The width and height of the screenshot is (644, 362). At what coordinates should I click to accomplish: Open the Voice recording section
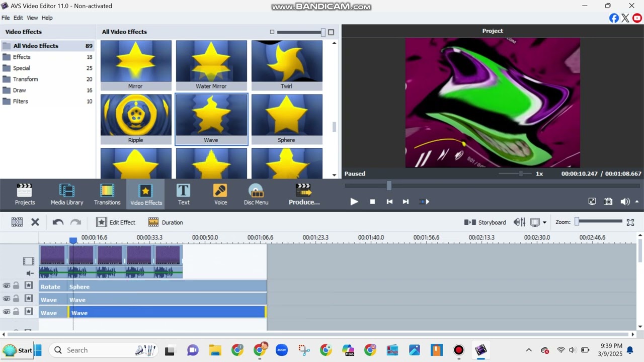(x=220, y=194)
